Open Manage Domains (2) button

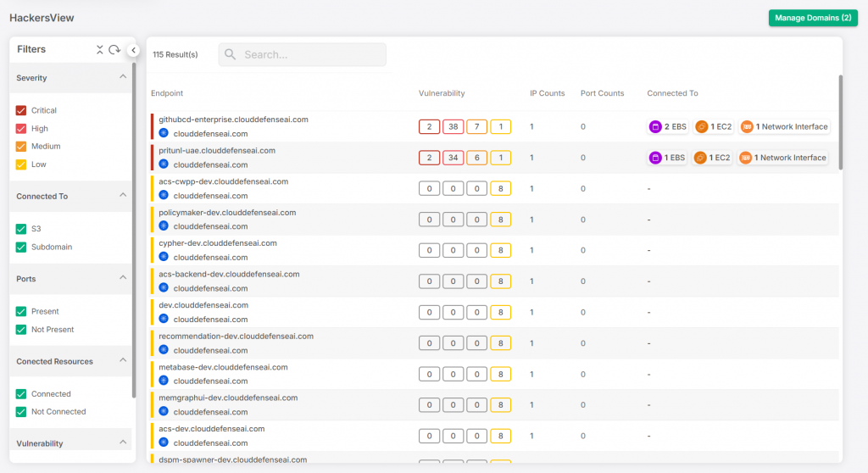(813, 18)
